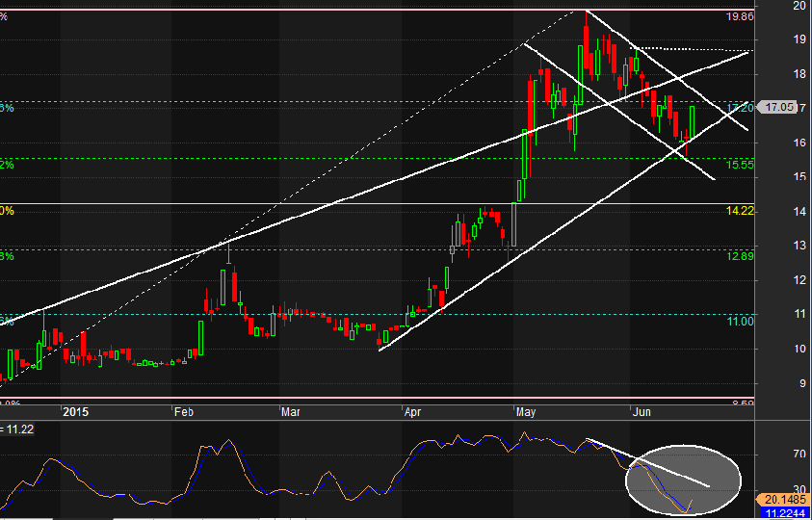
Task: Click the 16 tick on price axis
Action: pos(800,143)
